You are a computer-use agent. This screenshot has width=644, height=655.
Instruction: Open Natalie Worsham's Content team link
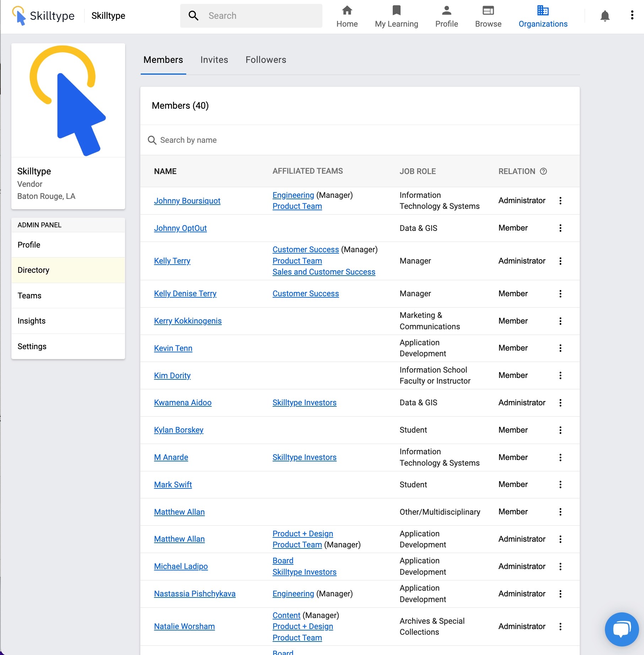tap(286, 615)
